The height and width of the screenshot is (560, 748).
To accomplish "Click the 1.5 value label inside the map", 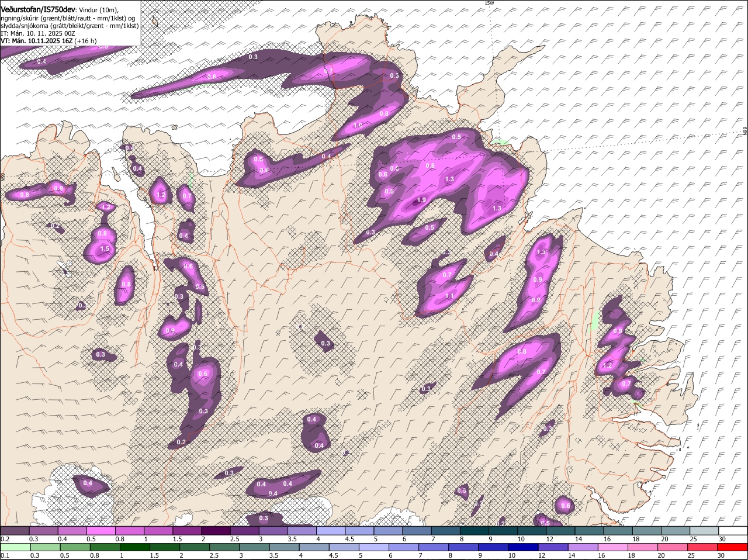I will 105,249.
